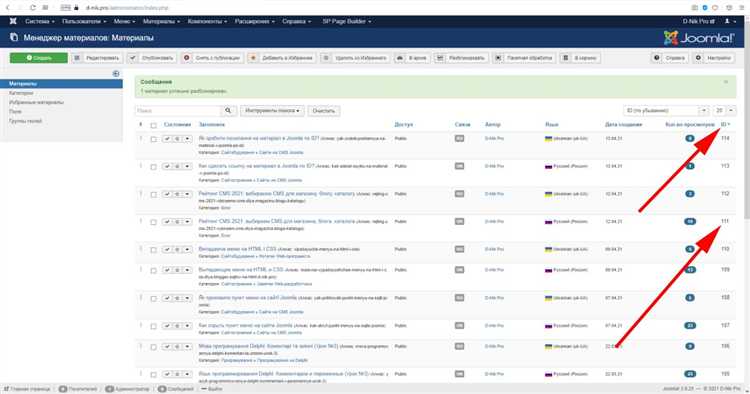The image size is (750, 394).
Task: Tick the checkbox for article ID 110
Action: [x=153, y=251]
